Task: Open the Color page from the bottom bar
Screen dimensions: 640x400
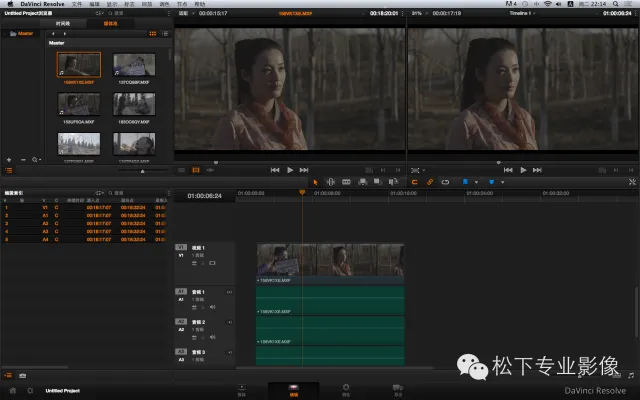Action: pyautogui.click(x=346, y=390)
